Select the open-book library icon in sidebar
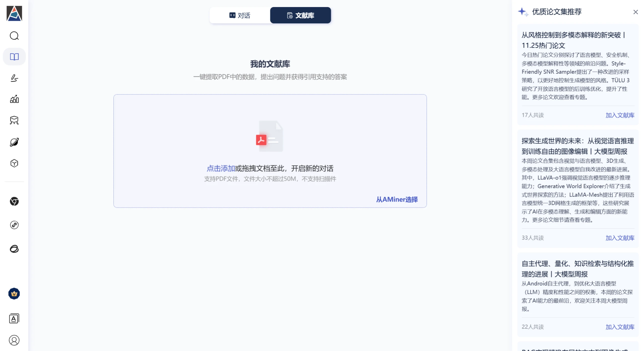The image size is (644, 351). click(x=14, y=57)
